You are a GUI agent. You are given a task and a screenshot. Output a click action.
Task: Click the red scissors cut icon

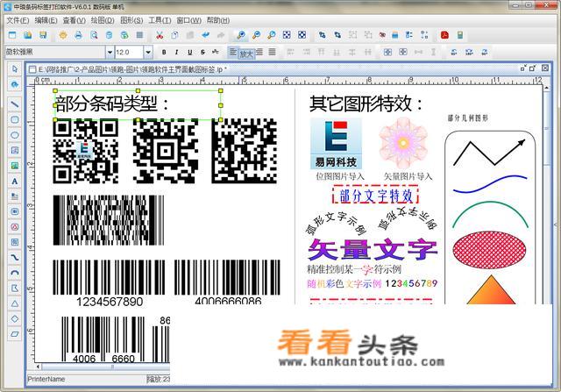point(160,35)
